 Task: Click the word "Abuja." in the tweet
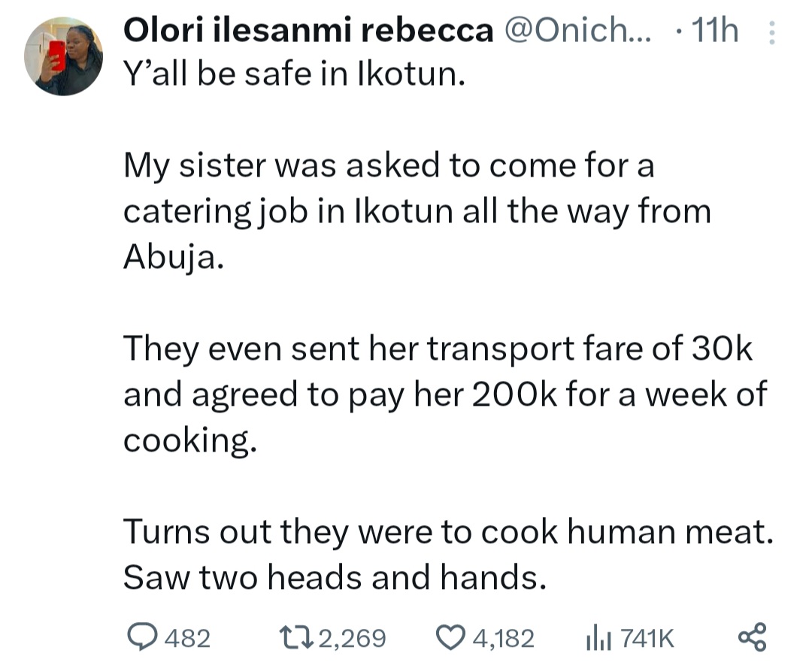coord(172,258)
